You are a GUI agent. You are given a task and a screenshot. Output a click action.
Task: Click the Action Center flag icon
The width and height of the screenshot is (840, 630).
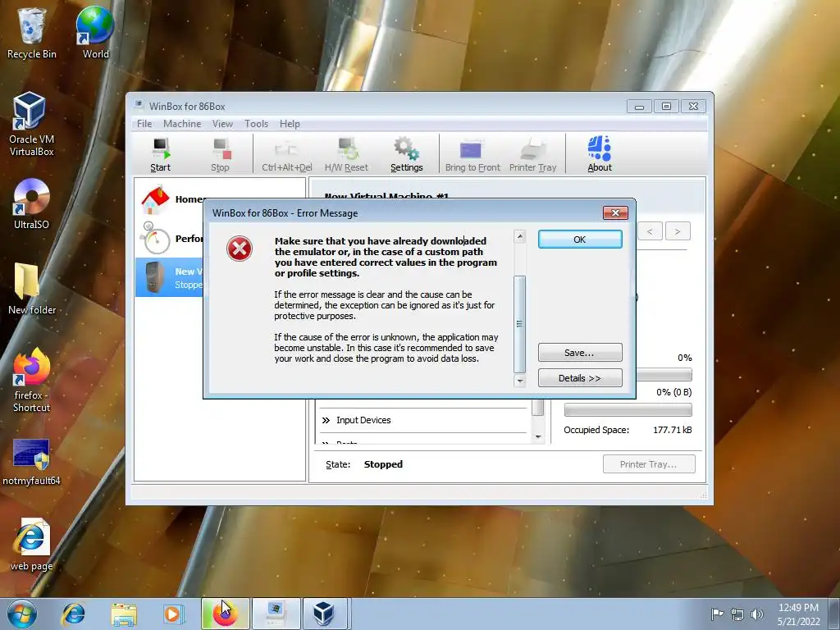pyautogui.click(x=717, y=614)
